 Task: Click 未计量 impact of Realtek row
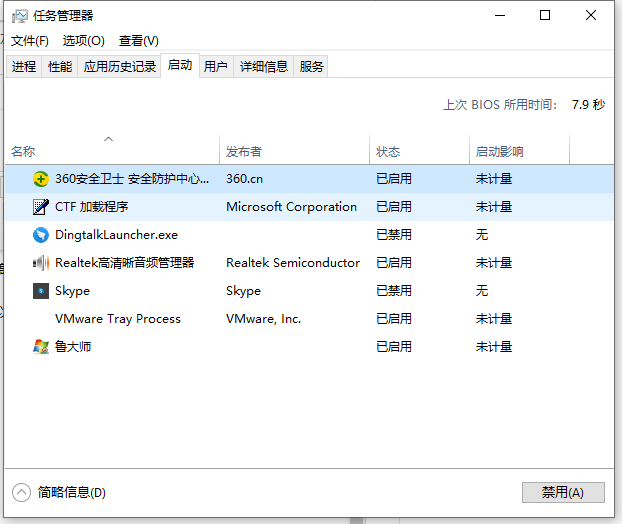(x=494, y=263)
